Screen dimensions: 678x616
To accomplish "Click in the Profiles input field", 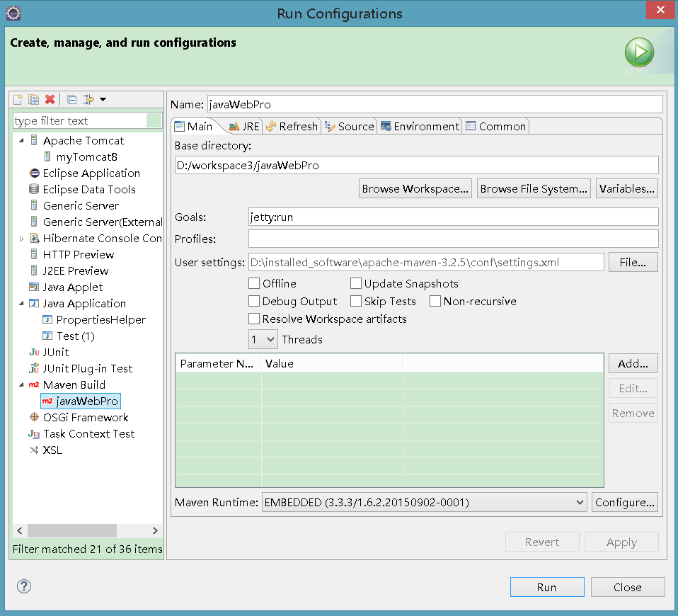I will click(453, 239).
